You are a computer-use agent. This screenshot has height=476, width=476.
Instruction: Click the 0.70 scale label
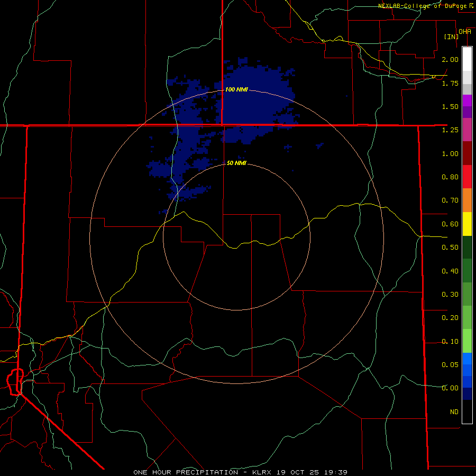point(450,200)
